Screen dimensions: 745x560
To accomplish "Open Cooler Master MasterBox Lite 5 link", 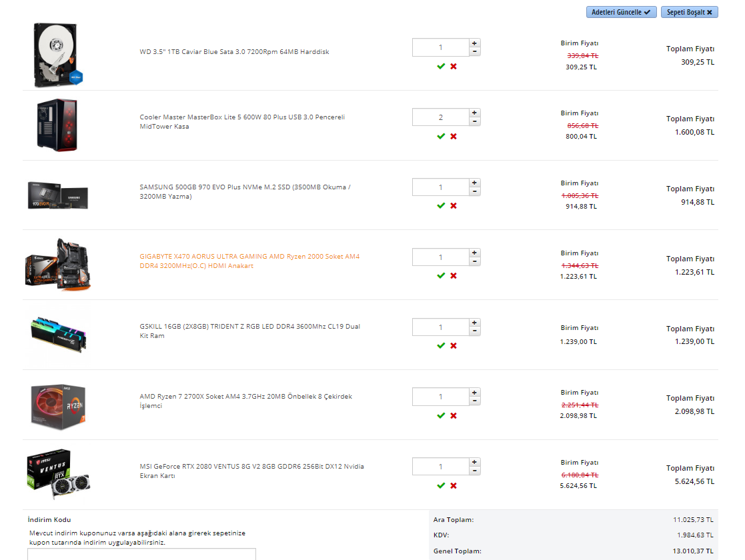I will [x=242, y=121].
